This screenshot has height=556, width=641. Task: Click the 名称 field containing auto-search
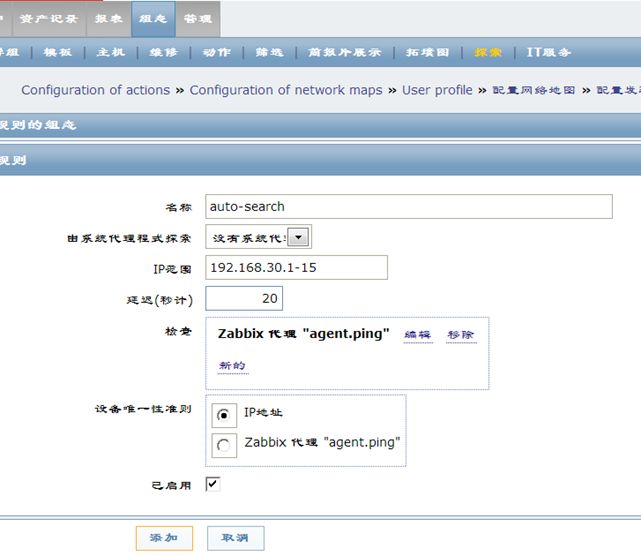(x=409, y=206)
